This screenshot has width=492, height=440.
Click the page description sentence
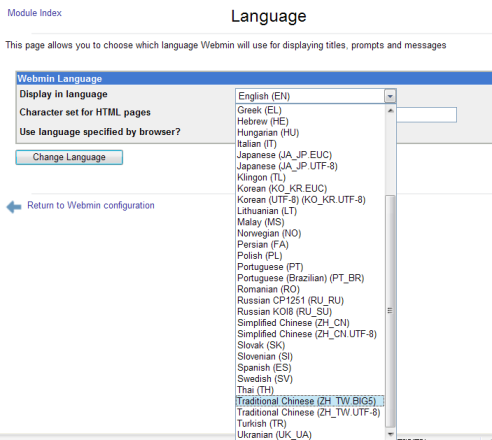[226, 45]
